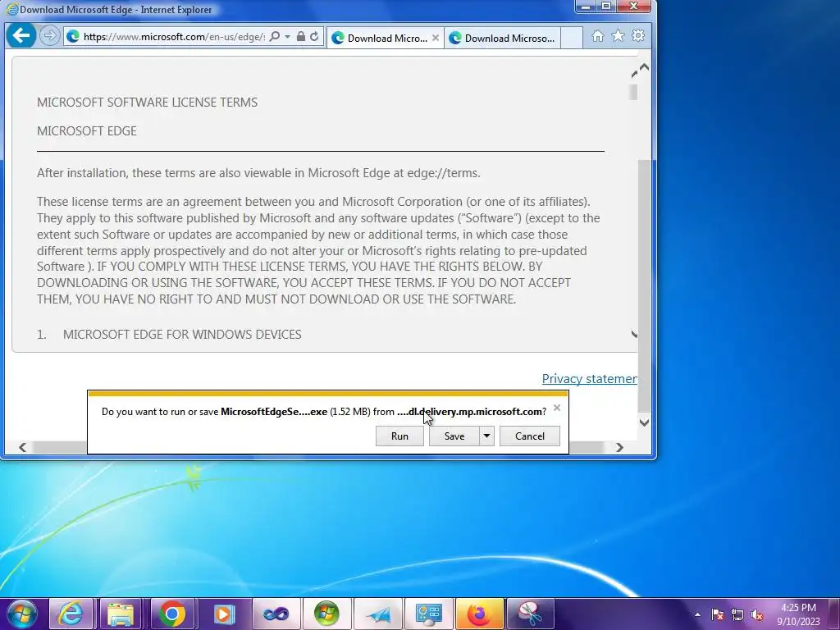
Task: Click the muted volume tray icon
Action: (757, 614)
